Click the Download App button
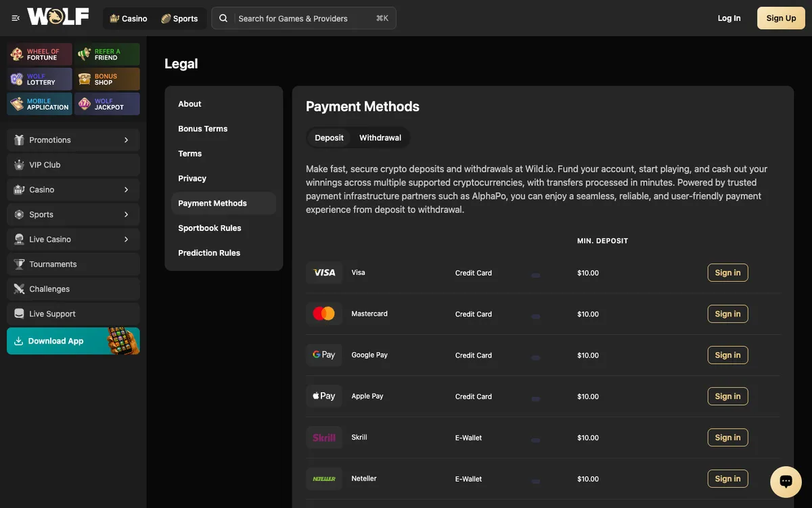 pyautogui.click(x=73, y=341)
